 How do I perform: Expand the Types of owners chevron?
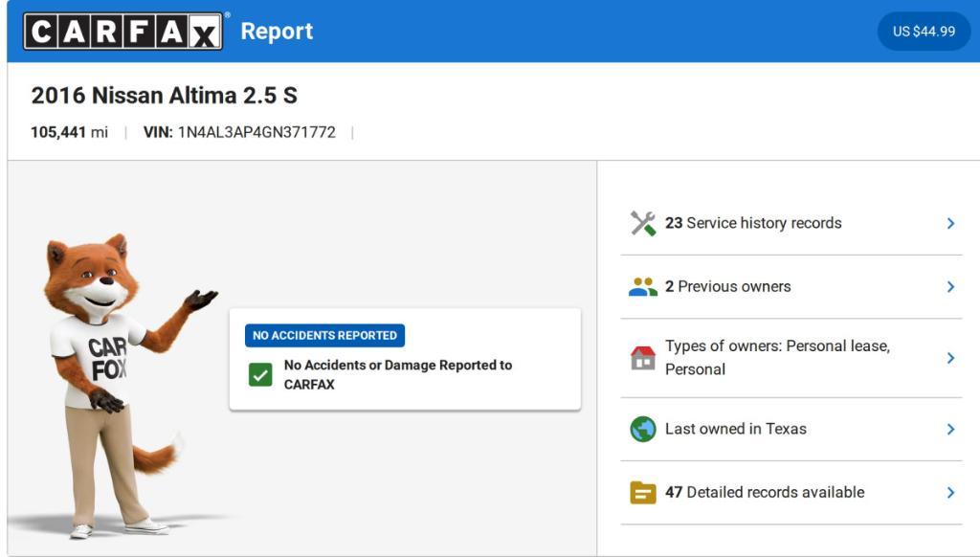point(950,358)
